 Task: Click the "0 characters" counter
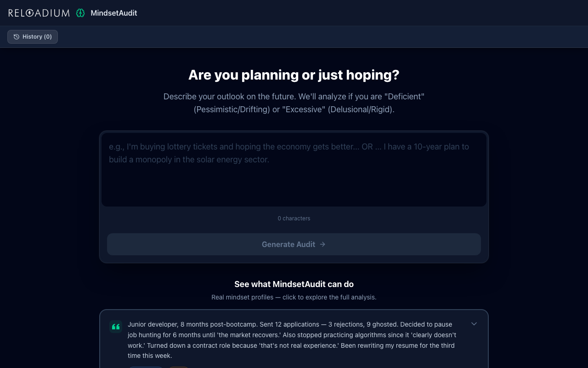(294, 218)
